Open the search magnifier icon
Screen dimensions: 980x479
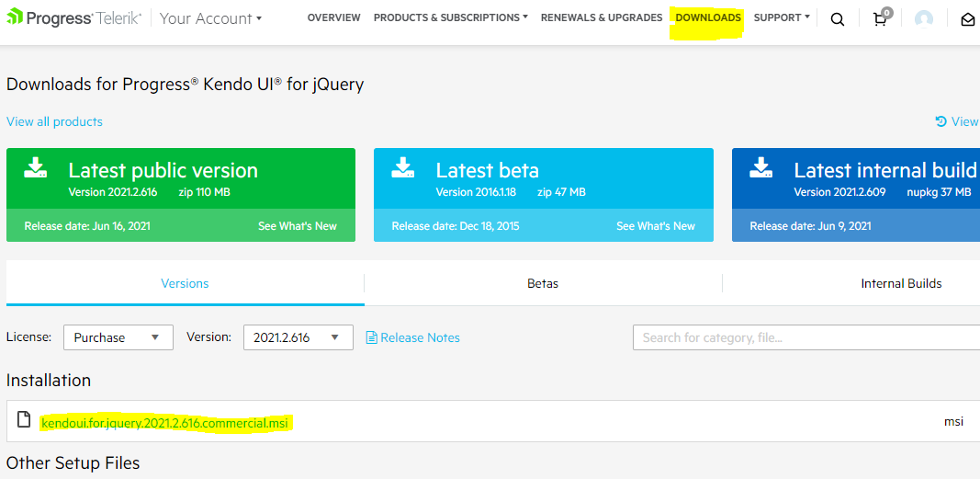click(x=838, y=20)
